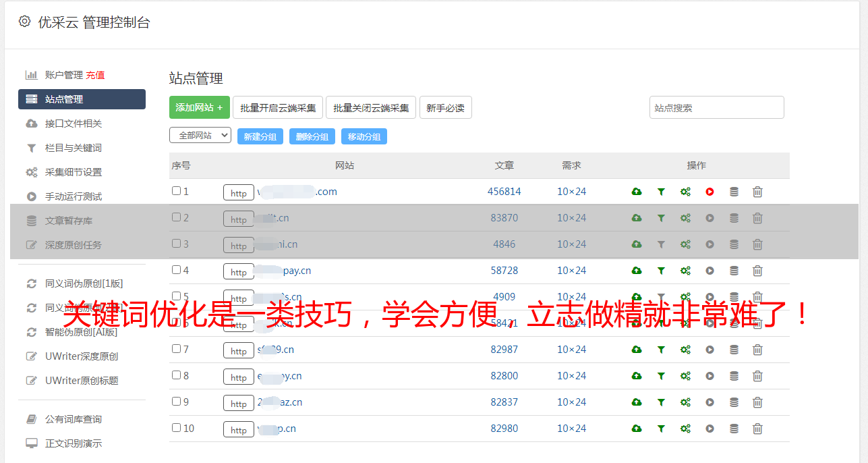This screenshot has width=868, height=463.
Task: Click the trash icon in row 8
Action: coord(757,376)
